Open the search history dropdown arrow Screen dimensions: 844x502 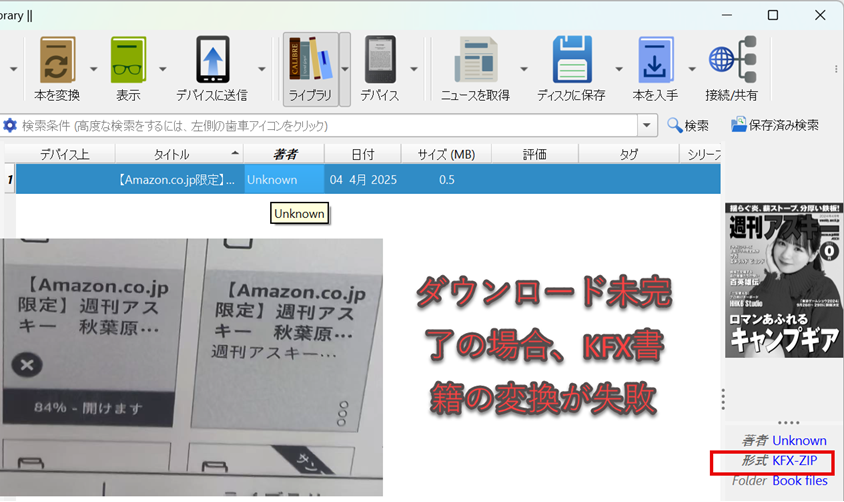647,125
